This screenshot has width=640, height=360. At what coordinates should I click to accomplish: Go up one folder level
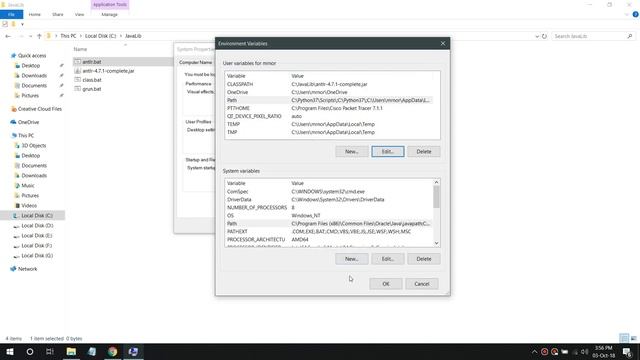[x=39, y=36]
